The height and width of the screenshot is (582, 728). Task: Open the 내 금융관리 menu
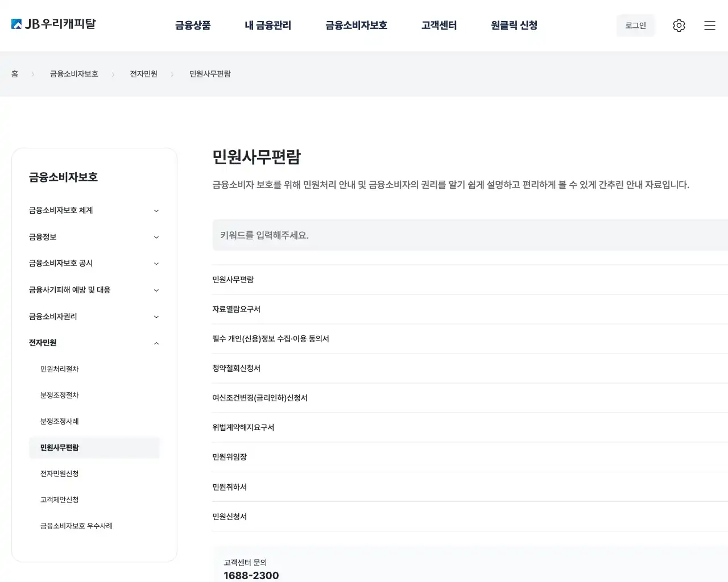point(268,26)
